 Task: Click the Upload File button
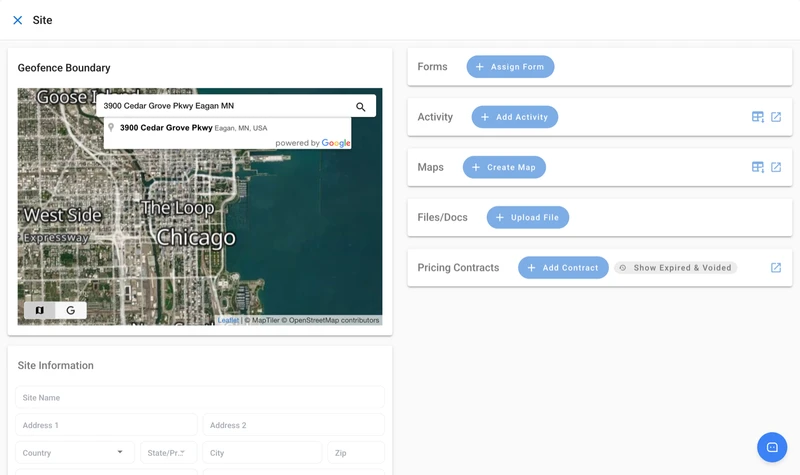[x=528, y=217]
